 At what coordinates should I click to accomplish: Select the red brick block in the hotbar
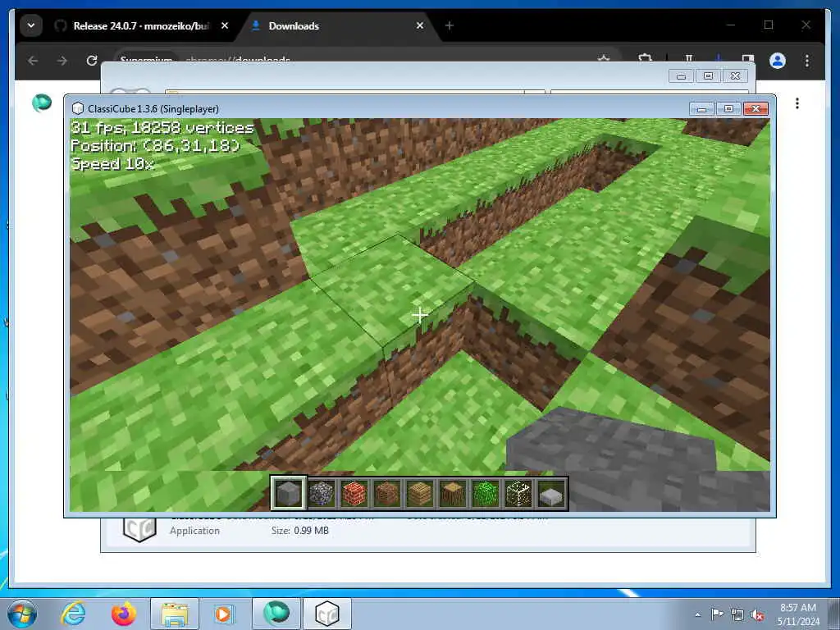tap(354, 493)
